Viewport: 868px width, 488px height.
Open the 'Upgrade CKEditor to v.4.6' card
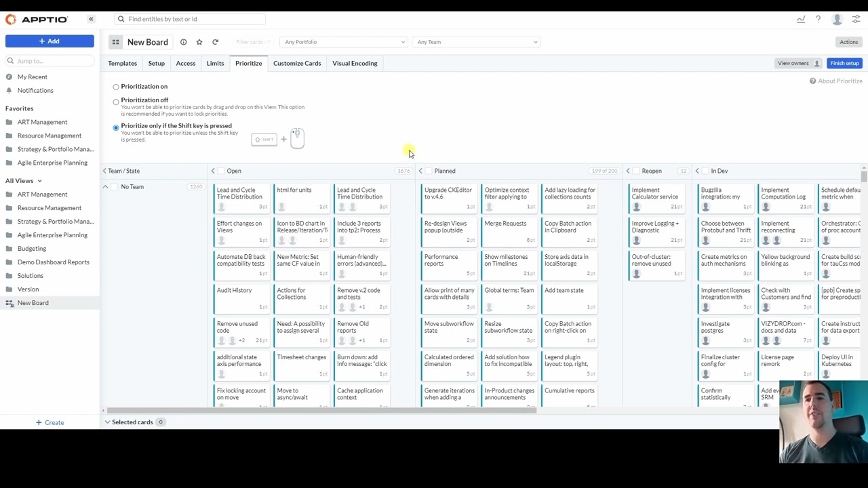click(448, 198)
